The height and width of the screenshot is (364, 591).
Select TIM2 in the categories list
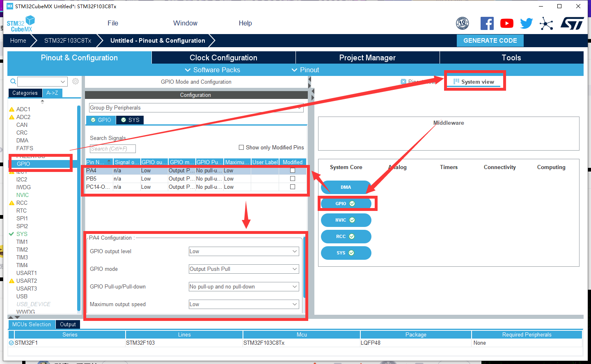click(22, 250)
